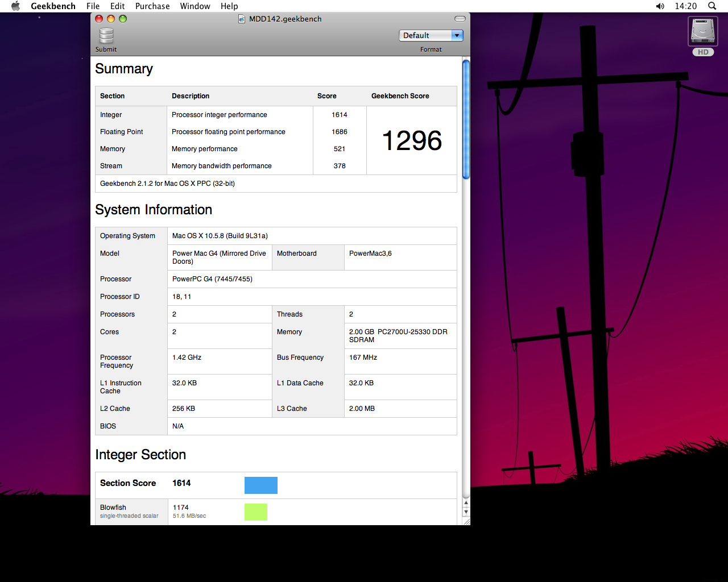Click the Integer Section heading
Image resolution: width=728 pixels, height=582 pixels.
[140, 455]
